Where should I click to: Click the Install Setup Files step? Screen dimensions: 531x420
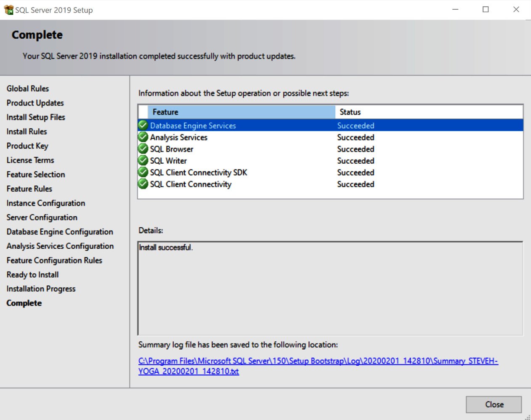coord(36,117)
